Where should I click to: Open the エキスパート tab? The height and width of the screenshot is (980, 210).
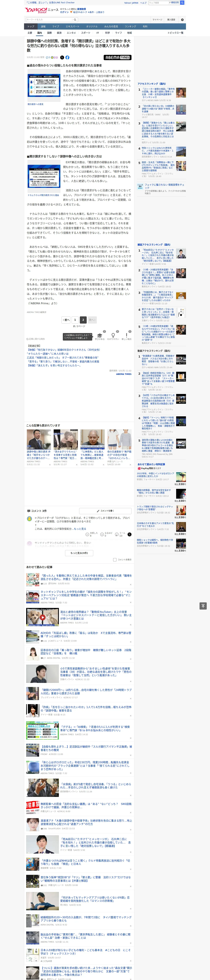(72, 27)
